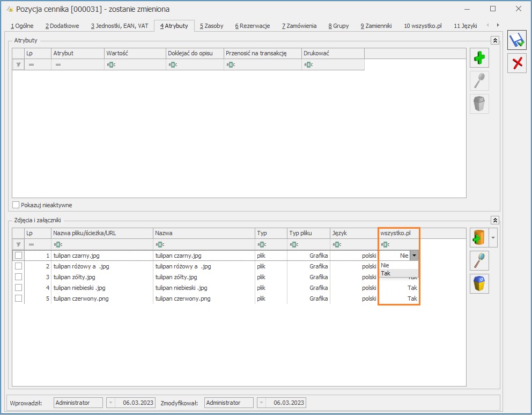Viewport: 532px width, 415px height.
Task: Open 6 Rezerwacje tab
Action: click(253, 26)
